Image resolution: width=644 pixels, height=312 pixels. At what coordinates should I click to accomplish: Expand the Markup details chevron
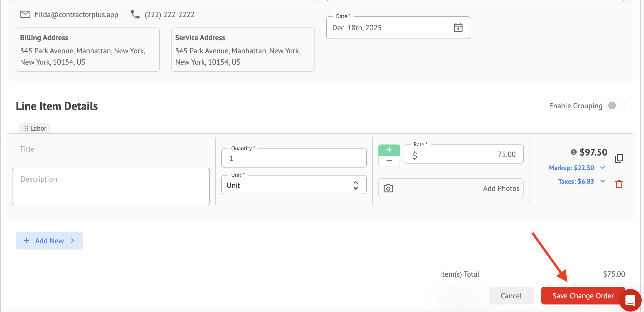[602, 168]
